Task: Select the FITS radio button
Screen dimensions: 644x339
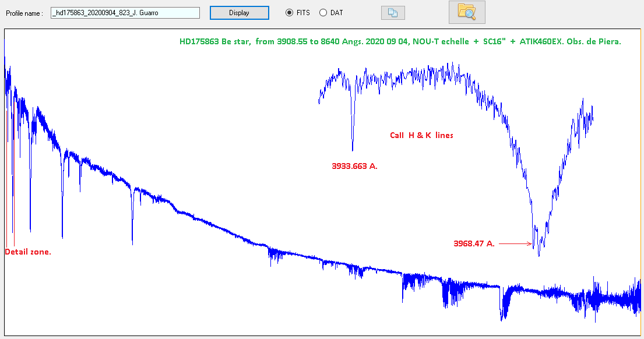Action: [x=290, y=13]
